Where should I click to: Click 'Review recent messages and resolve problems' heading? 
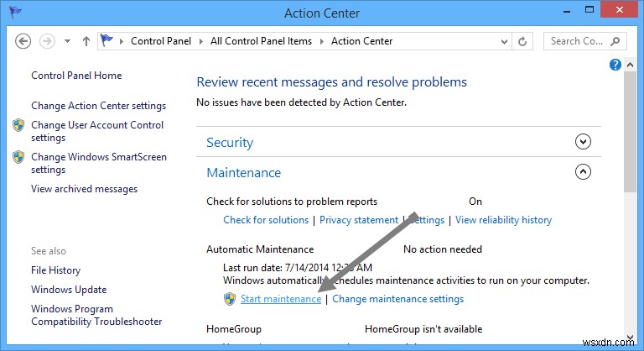point(331,82)
